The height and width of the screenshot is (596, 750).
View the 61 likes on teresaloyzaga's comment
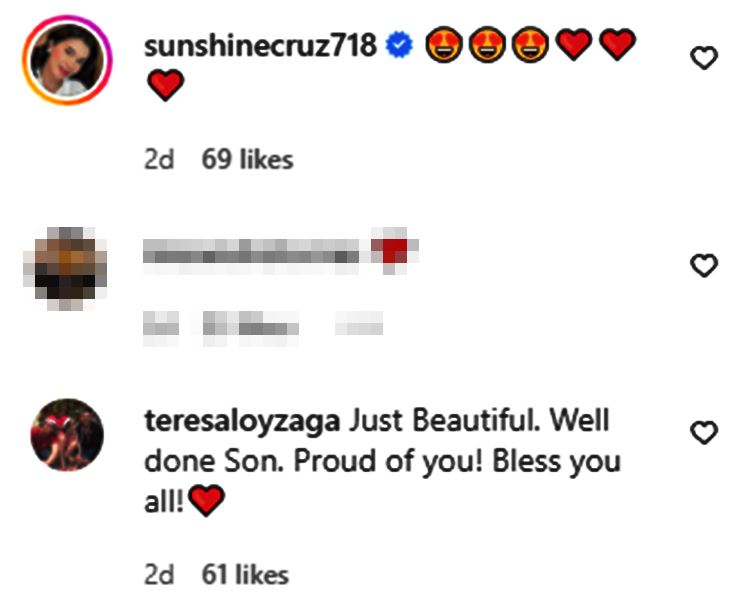click(245, 575)
